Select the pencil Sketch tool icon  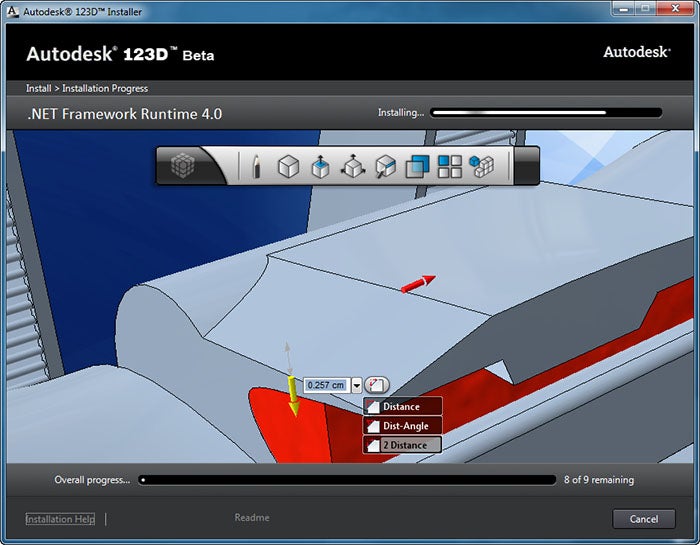256,166
